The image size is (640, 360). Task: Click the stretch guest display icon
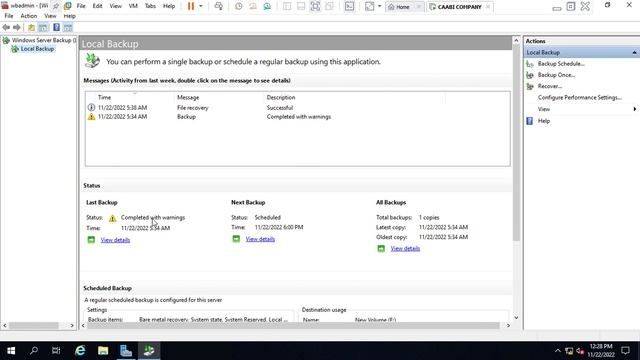(369, 6)
